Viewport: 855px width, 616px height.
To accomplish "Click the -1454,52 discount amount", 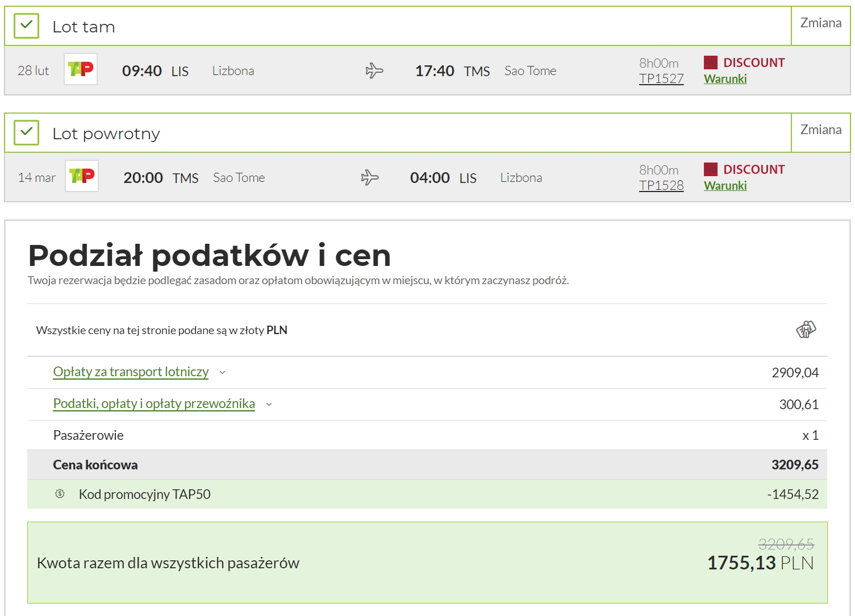I will [x=793, y=494].
